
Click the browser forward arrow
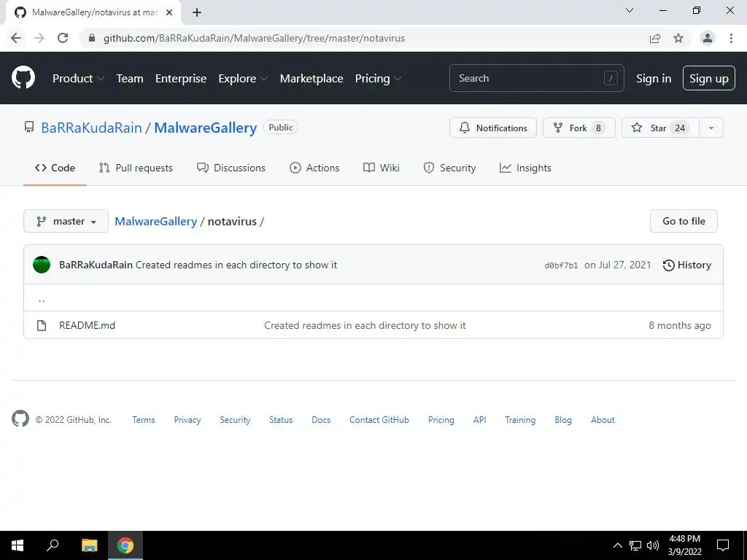click(x=39, y=38)
